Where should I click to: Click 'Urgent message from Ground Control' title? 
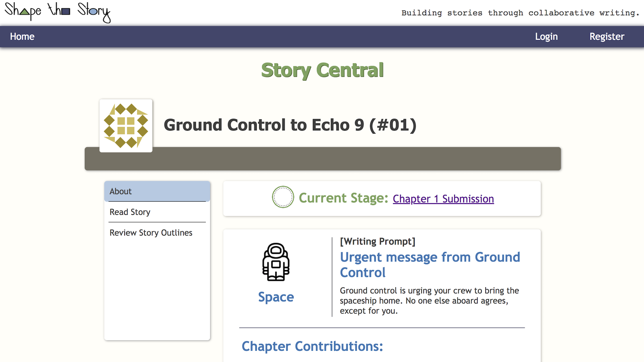click(x=430, y=265)
